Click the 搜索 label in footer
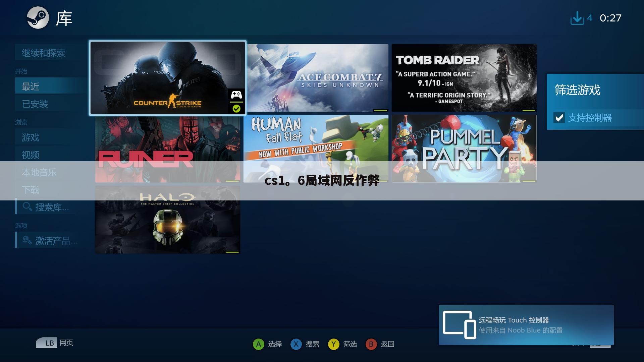This screenshot has height=362, width=644. click(x=313, y=344)
